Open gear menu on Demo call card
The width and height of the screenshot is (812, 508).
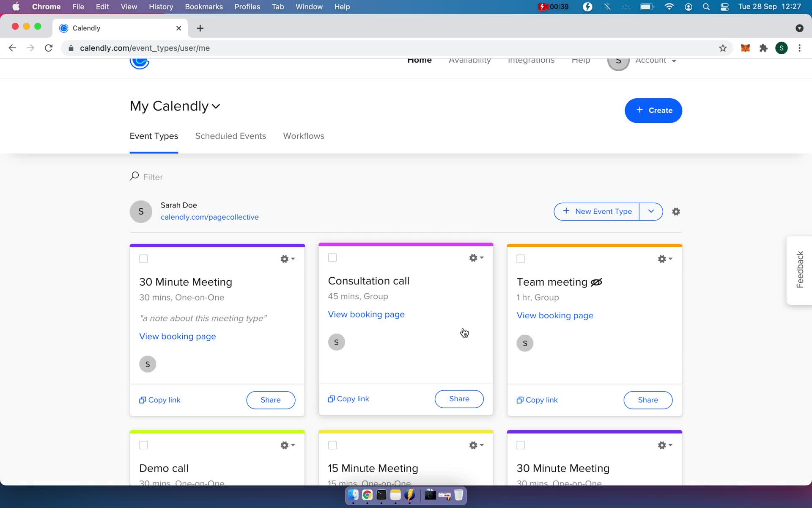(288, 445)
